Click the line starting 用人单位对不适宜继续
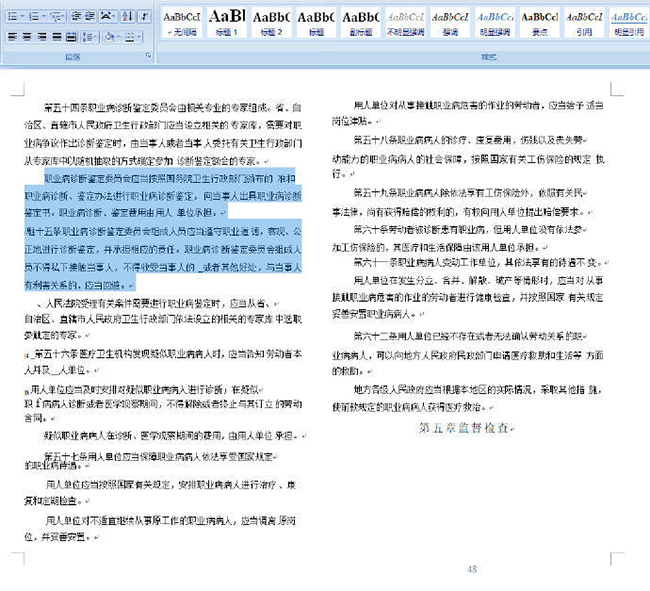 click(170, 520)
